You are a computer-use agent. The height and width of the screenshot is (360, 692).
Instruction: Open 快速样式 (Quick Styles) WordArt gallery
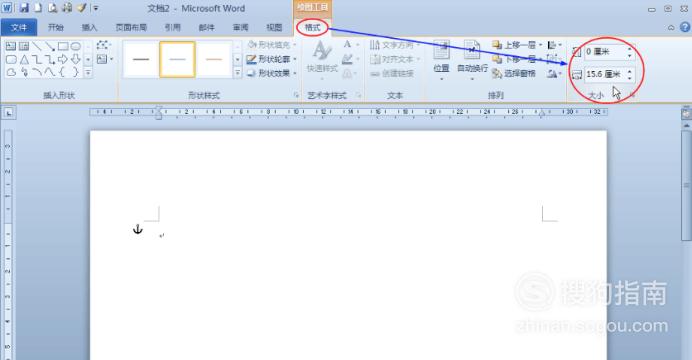(x=322, y=59)
